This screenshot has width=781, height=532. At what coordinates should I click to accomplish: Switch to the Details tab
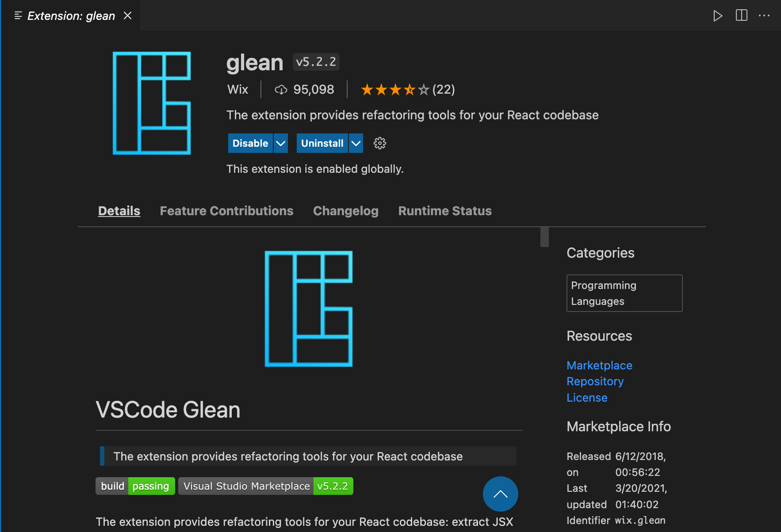pos(119,211)
